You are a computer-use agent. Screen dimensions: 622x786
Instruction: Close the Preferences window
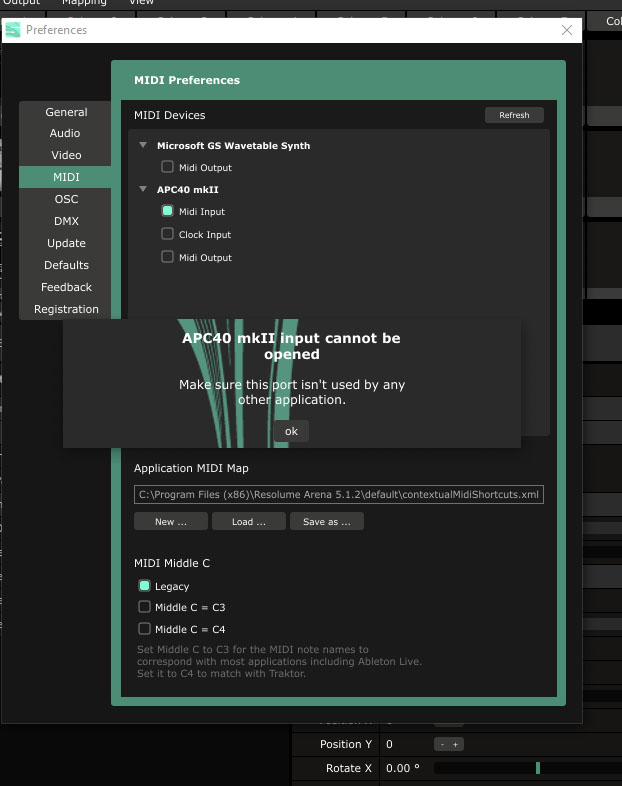567,30
